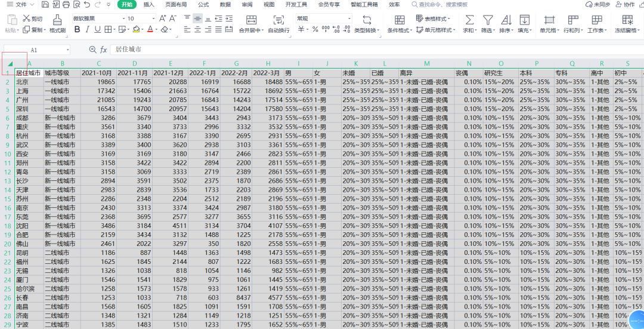Click the Insert Function fx icon
The image size is (644, 329).
tap(103, 50)
